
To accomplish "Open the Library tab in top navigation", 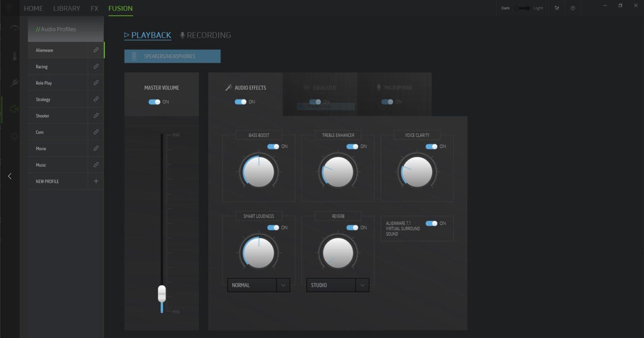I will click(x=67, y=8).
